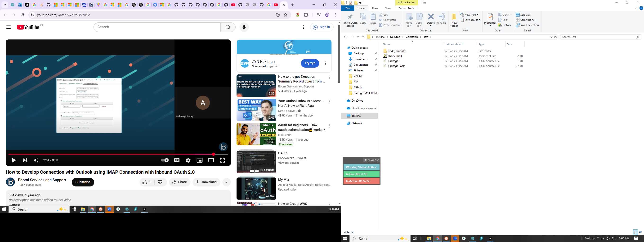This screenshot has width=644, height=242.
Task: Expand the address bar history dropdown
Action: tap(551, 37)
